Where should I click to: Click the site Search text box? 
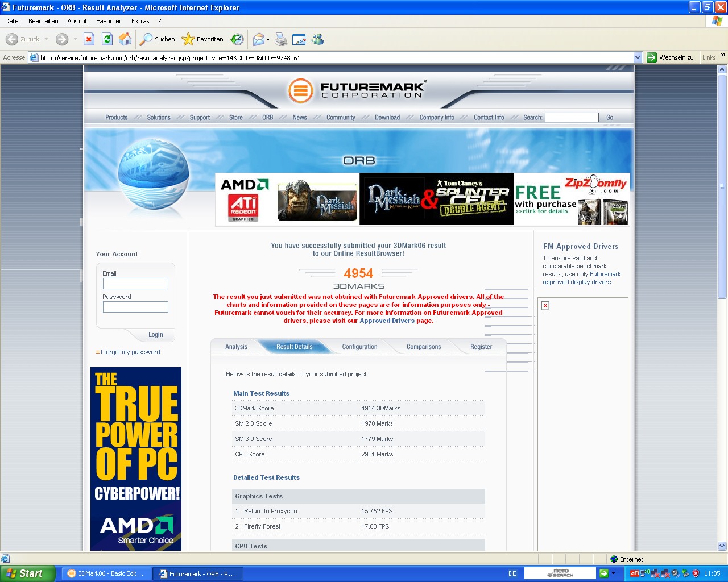click(x=572, y=117)
